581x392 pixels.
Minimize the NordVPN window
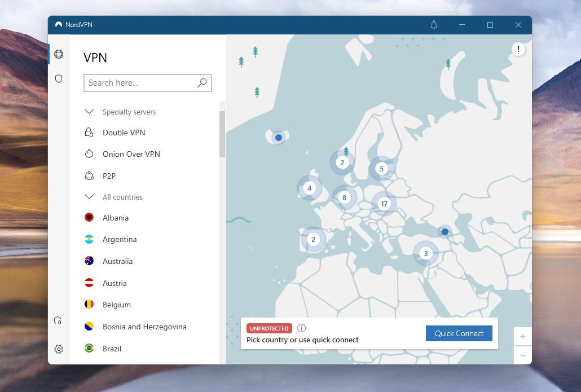(461, 25)
